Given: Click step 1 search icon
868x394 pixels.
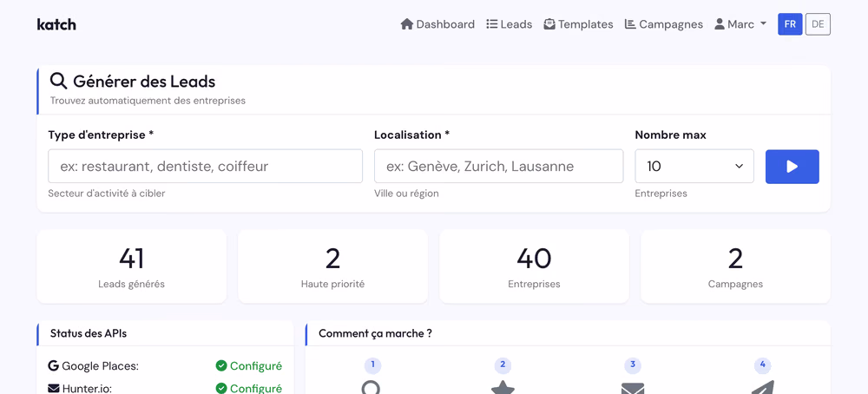Looking at the screenshot, I should click(x=372, y=387).
